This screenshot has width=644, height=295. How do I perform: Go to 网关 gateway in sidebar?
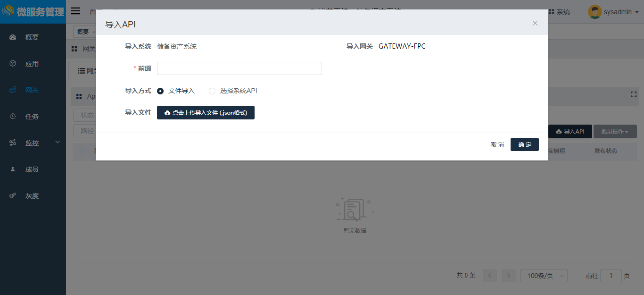tap(32, 90)
